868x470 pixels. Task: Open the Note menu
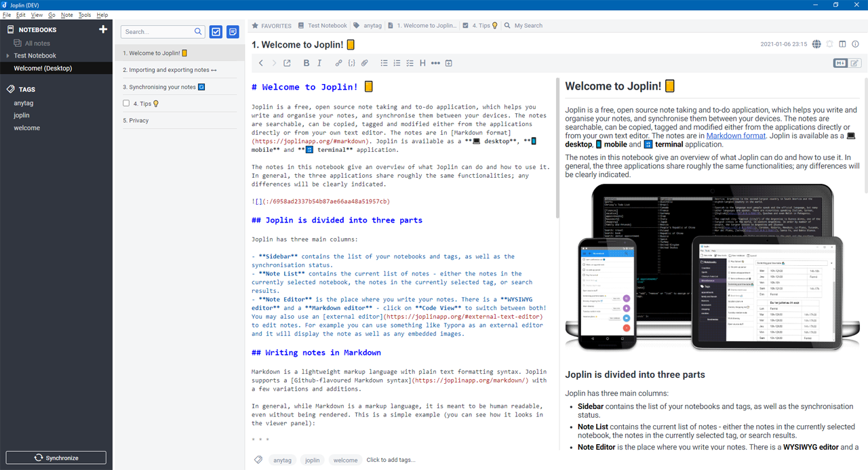coord(66,14)
